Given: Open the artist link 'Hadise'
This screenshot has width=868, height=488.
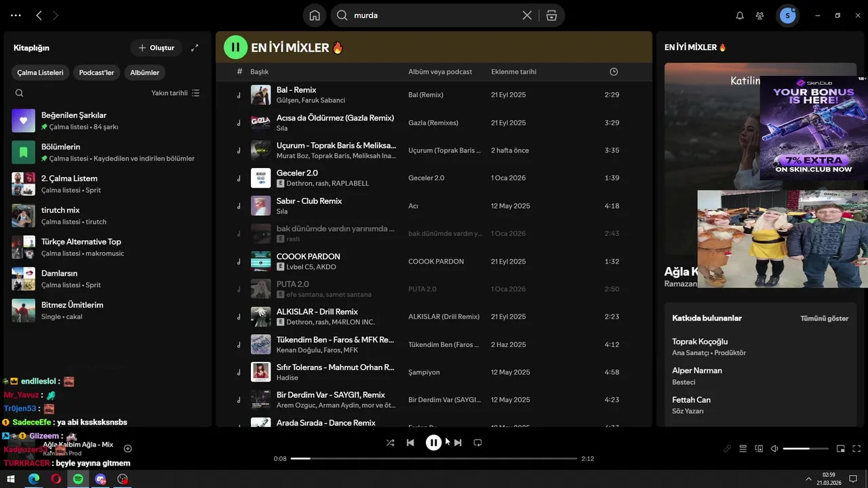Looking at the screenshot, I should click(288, 378).
